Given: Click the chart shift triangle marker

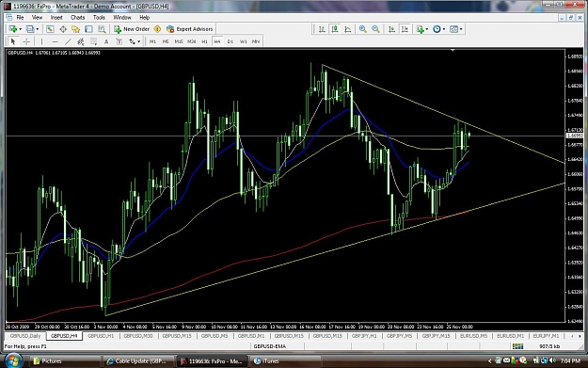Looking at the screenshot, I should click(x=453, y=50).
